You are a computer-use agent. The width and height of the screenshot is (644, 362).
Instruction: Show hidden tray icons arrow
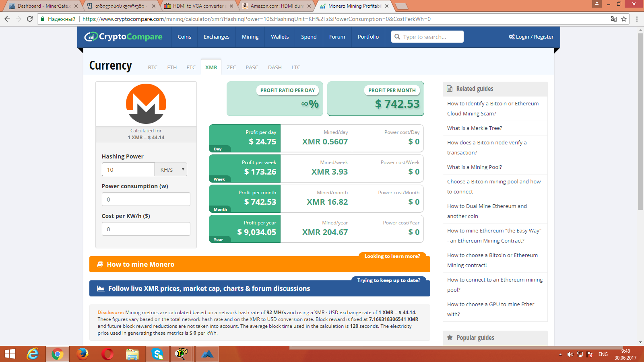560,354
